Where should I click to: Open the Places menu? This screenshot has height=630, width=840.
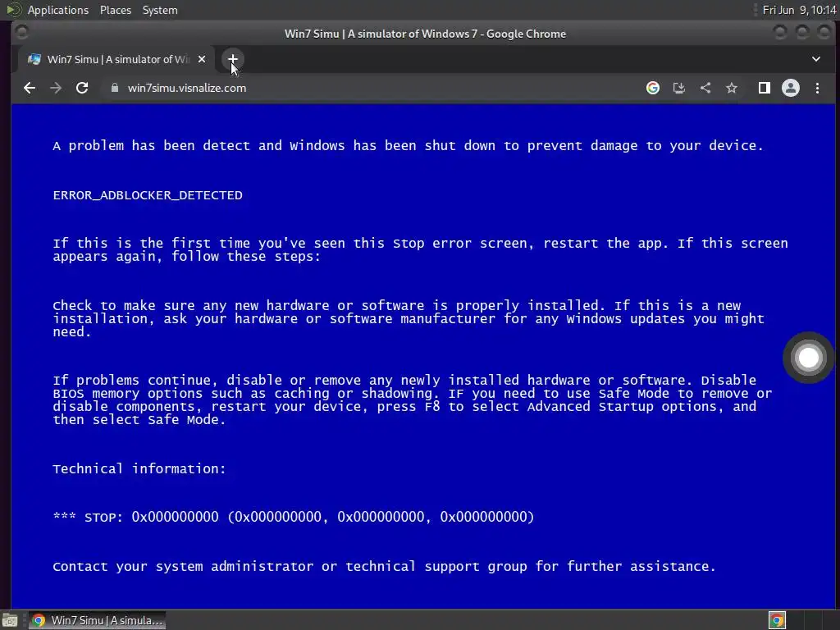click(115, 10)
